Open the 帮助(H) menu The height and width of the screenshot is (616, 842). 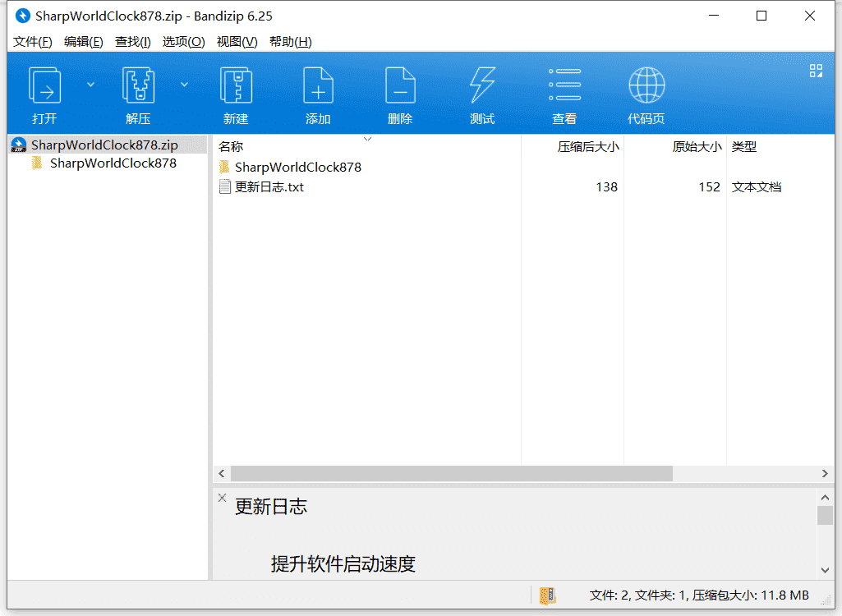click(291, 42)
